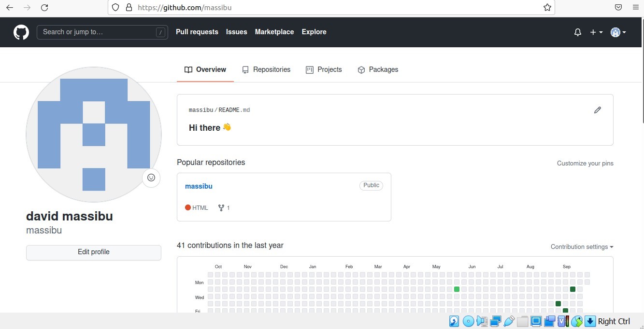Click the GitHub Octocat logo
This screenshot has height=329, width=644.
pos(21,32)
